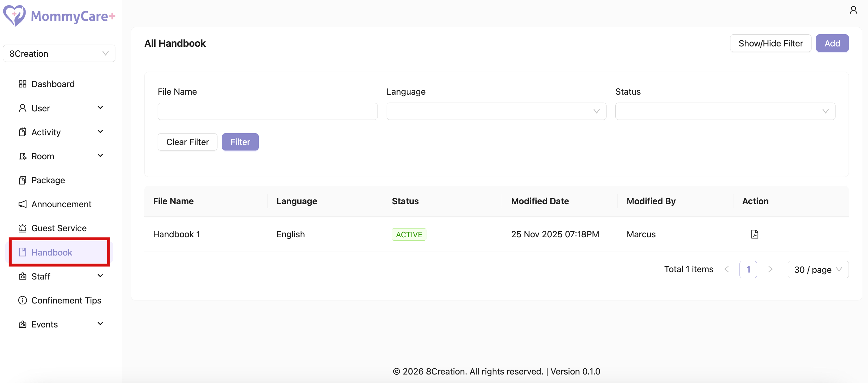Open the Language filter dropdown
The width and height of the screenshot is (868, 383).
pos(496,111)
